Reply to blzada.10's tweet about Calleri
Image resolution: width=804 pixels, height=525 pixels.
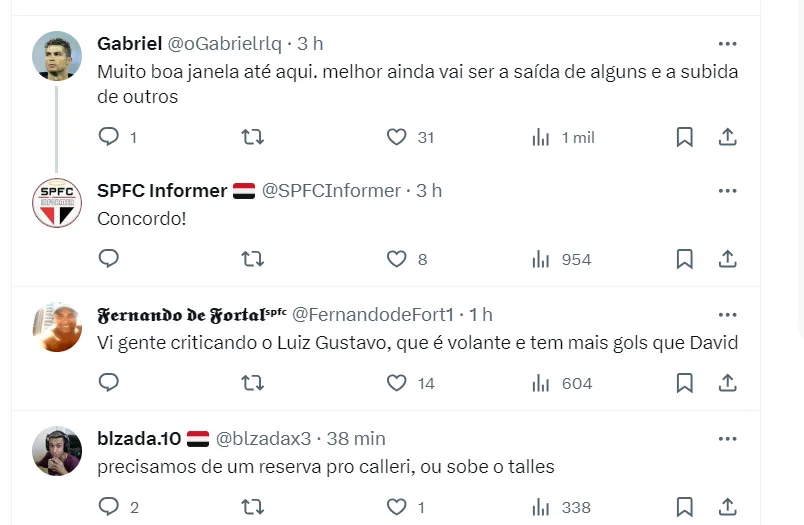(109, 507)
